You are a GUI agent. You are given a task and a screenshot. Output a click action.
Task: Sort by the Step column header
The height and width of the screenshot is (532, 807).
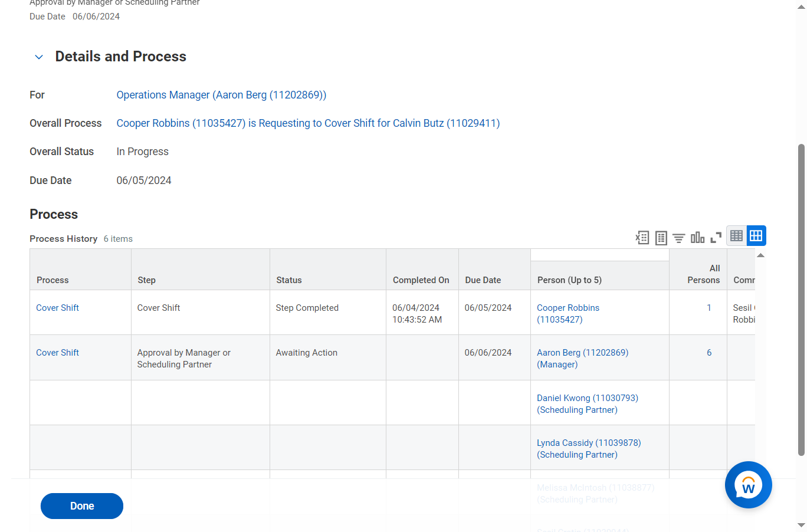201,270
